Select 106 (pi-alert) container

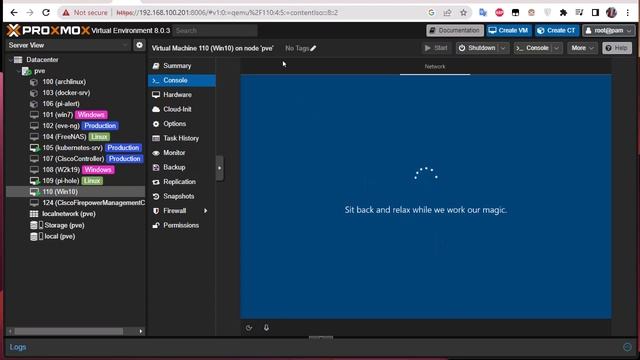[x=61, y=104]
